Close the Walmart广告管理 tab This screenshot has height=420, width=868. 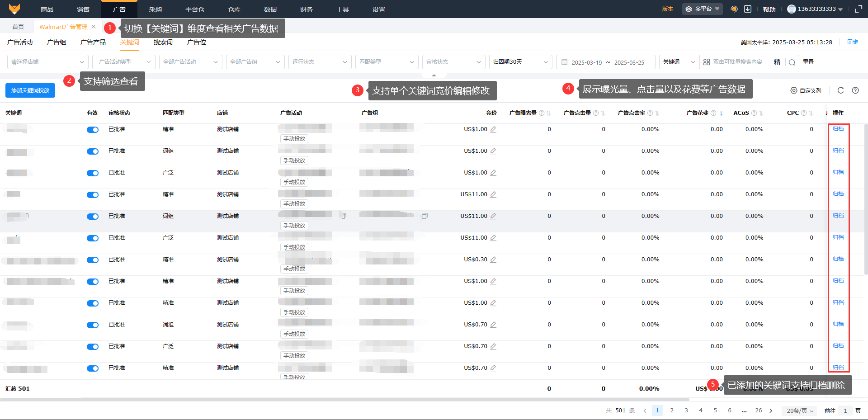(x=94, y=27)
